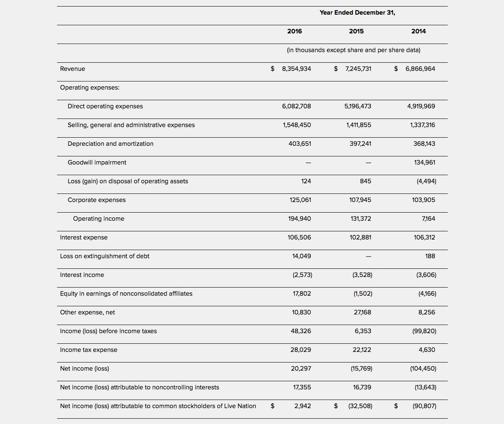Select the Direct operating expenses label
The width and height of the screenshot is (504, 424).
click(105, 106)
